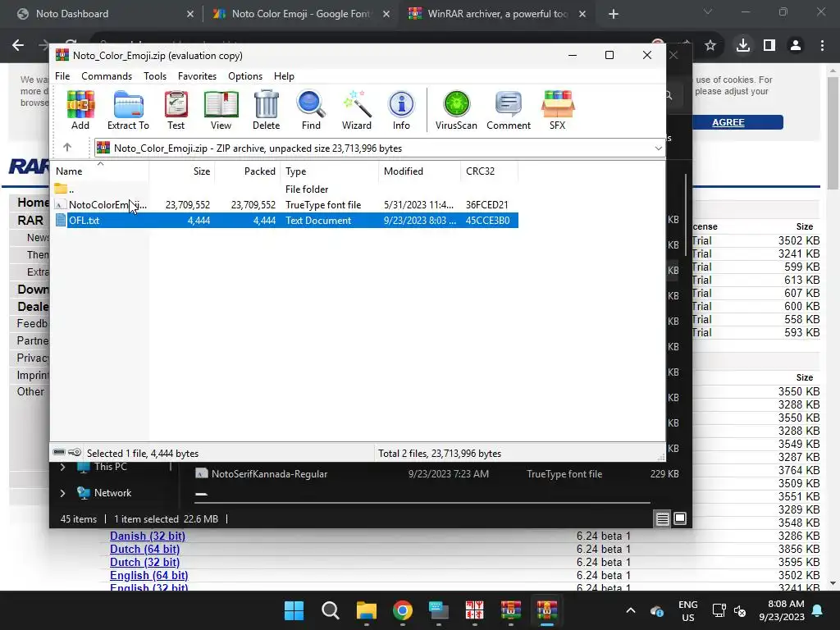Open Dutch (64 bit) download link
Image resolution: width=840 pixels, height=630 pixels.
point(144,549)
